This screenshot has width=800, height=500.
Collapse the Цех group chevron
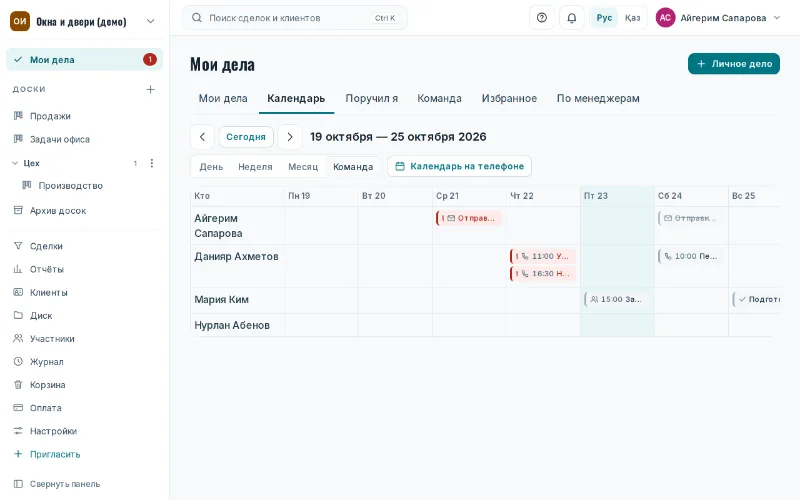pyautogui.click(x=15, y=163)
